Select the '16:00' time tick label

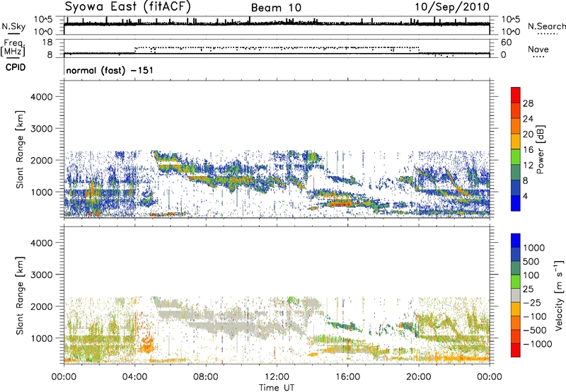tap(347, 377)
